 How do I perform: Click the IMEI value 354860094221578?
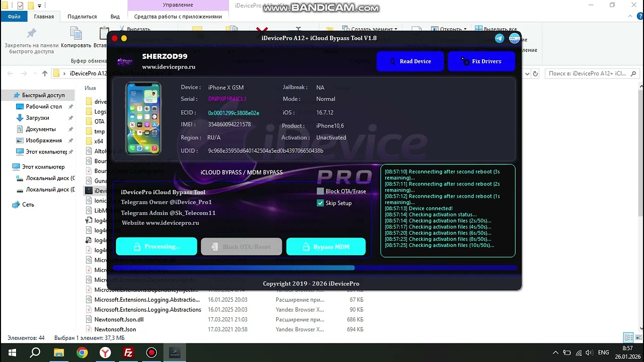229,124
